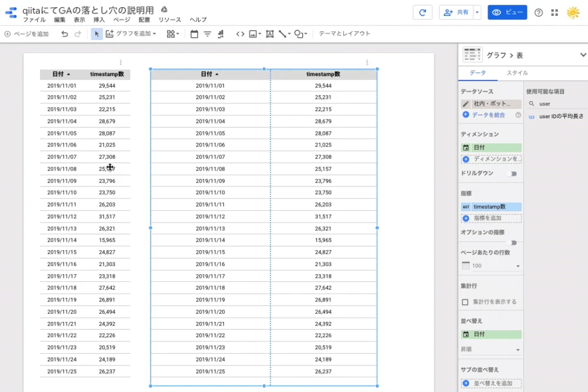Switch to the Data tab

point(477,73)
